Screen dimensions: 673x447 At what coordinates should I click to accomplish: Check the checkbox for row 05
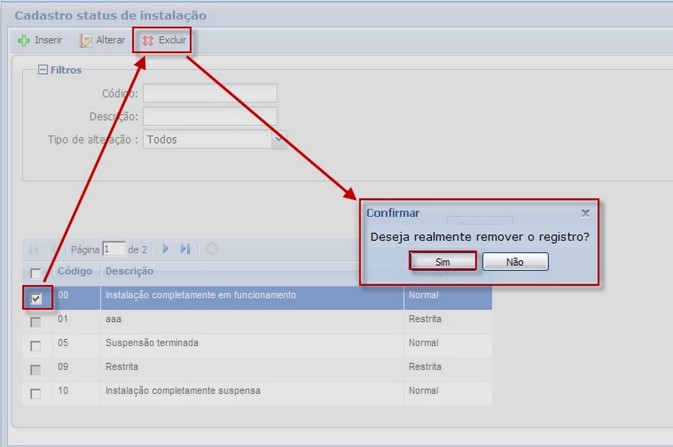[36, 346]
